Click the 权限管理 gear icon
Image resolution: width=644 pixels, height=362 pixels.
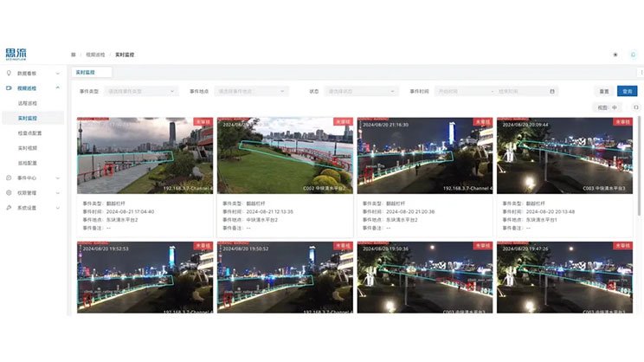click(9, 193)
